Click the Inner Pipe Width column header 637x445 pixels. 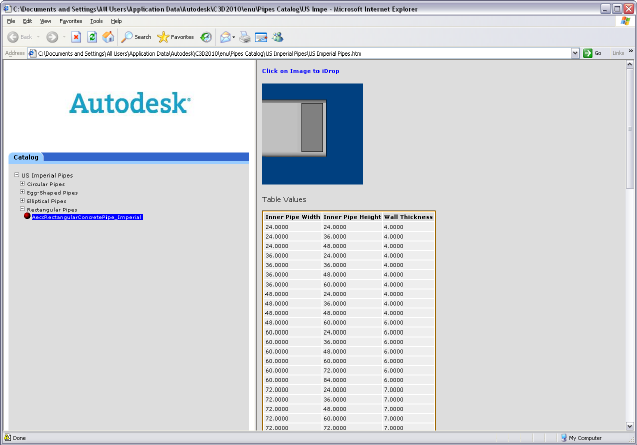coord(292,217)
